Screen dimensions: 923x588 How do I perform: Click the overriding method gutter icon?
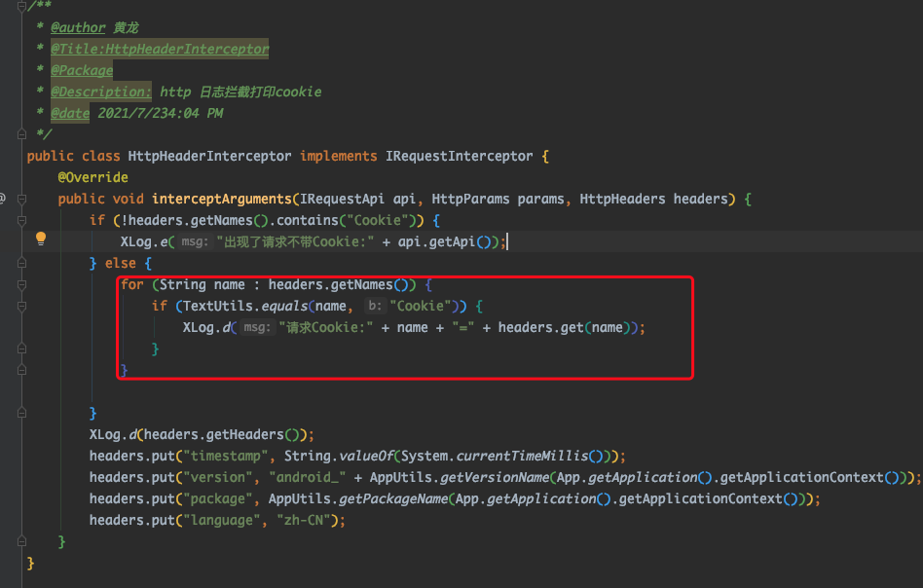(x=3, y=199)
